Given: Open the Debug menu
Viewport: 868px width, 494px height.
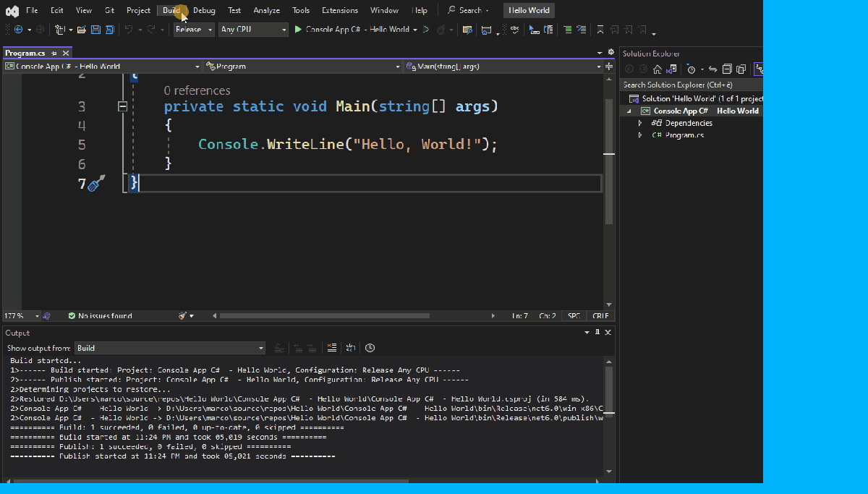Looking at the screenshot, I should [204, 10].
